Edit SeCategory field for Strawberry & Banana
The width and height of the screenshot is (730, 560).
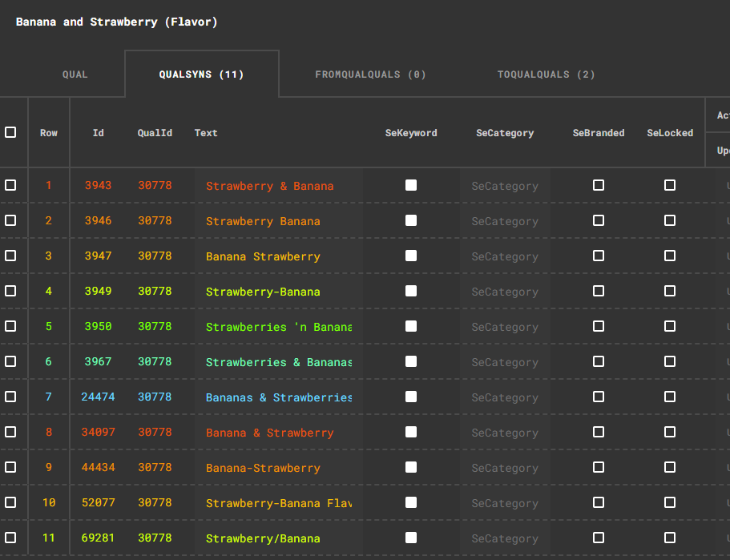click(x=505, y=186)
